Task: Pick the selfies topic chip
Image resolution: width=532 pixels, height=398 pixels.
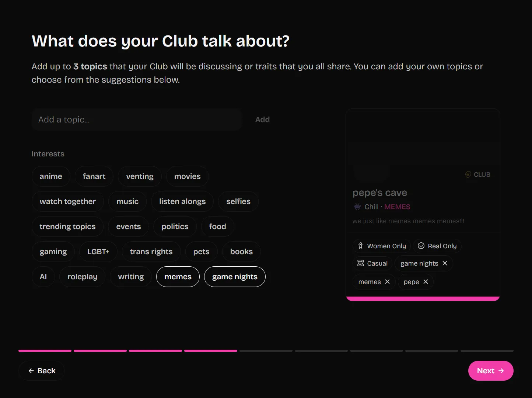Action: click(x=238, y=201)
